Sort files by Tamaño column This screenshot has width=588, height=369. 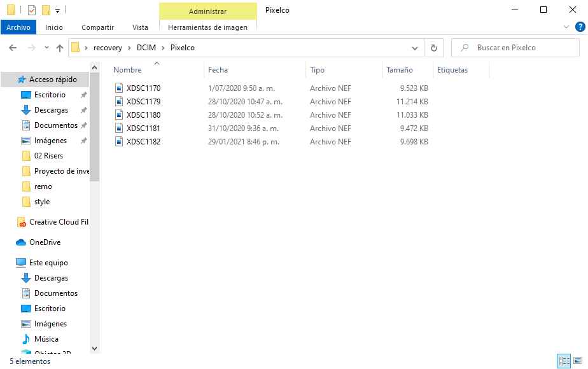[x=400, y=70]
